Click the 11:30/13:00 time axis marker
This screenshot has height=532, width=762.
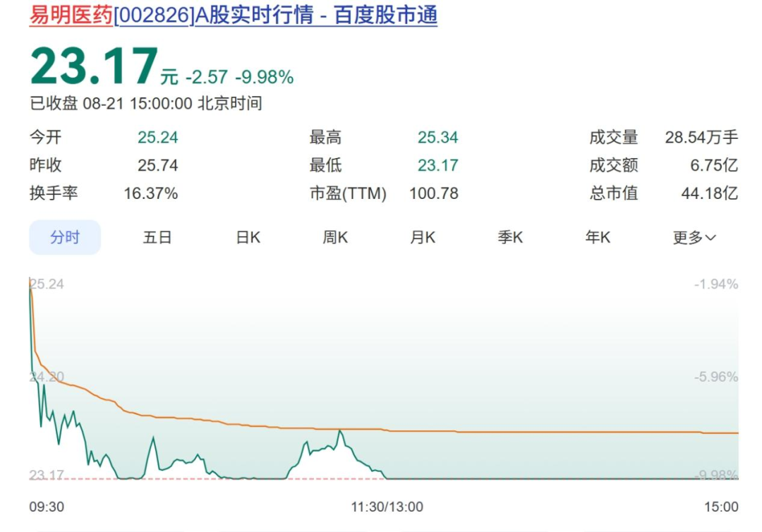[387, 507]
